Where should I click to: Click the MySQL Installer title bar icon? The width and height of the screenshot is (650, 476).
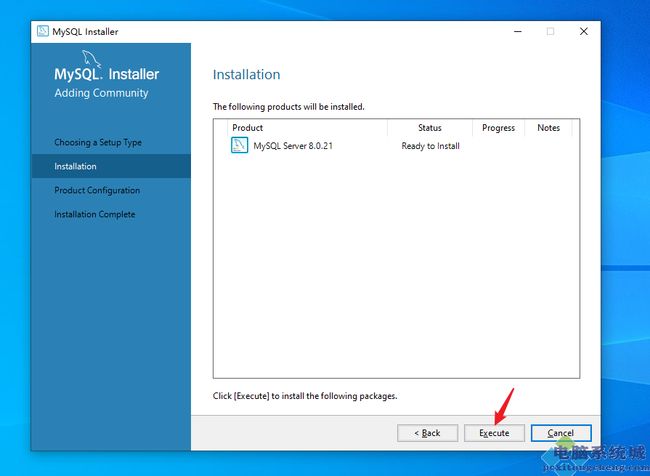(43, 31)
